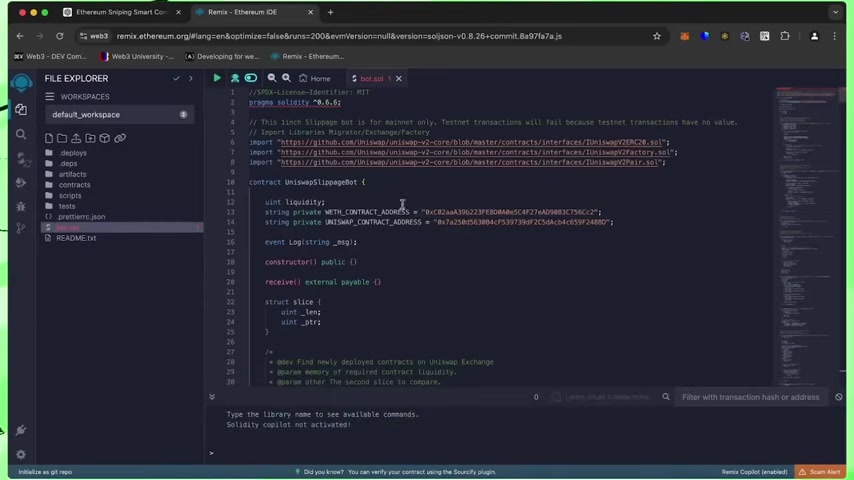Click the green Run script play button
This screenshot has height=480, width=854.
217,78
